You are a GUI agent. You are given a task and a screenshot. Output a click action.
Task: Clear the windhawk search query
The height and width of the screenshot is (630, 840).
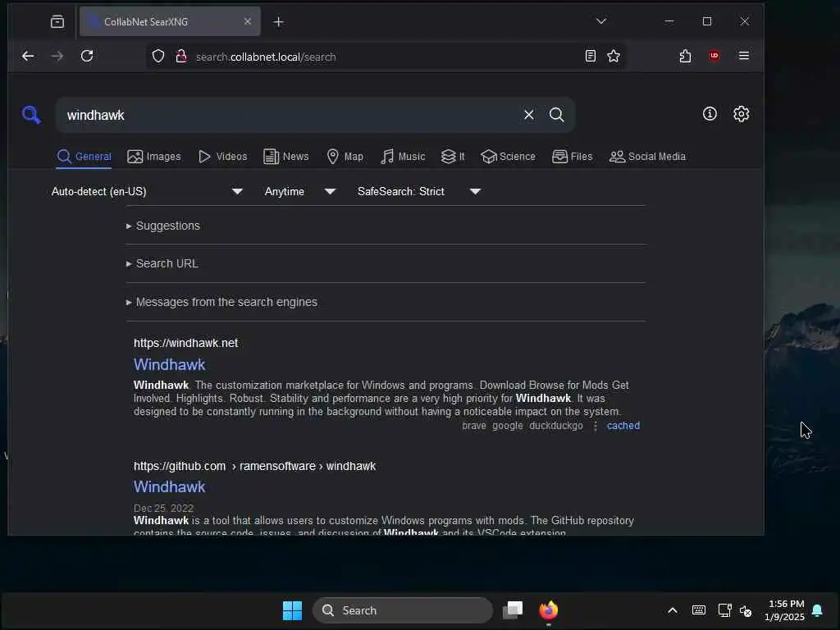529,115
